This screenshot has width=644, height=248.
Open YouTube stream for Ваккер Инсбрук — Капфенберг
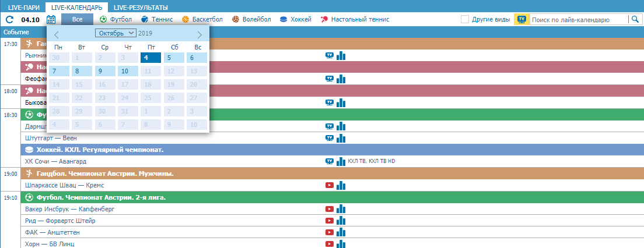point(330,209)
